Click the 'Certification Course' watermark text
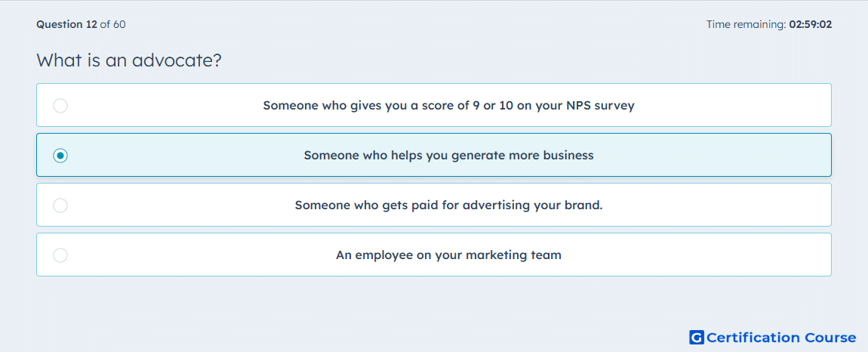The width and height of the screenshot is (868, 352). coord(782,338)
